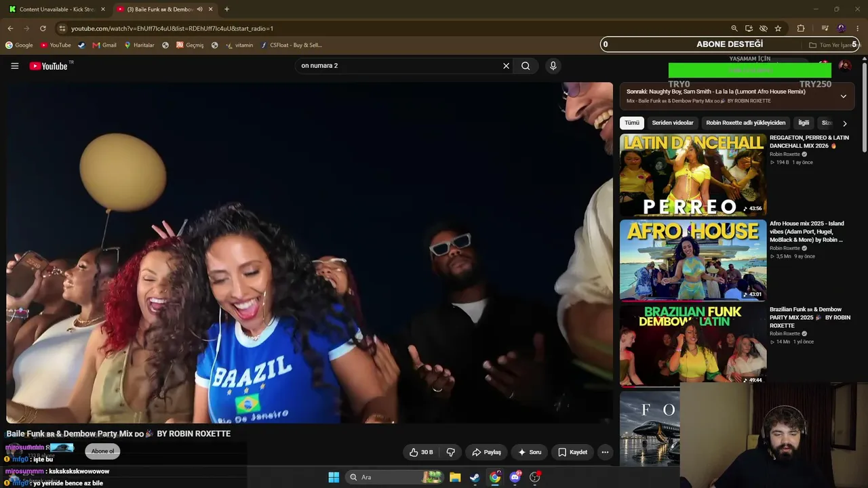Open the Afro House video thumbnail
Image resolution: width=868 pixels, height=488 pixels.
click(x=693, y=260)
